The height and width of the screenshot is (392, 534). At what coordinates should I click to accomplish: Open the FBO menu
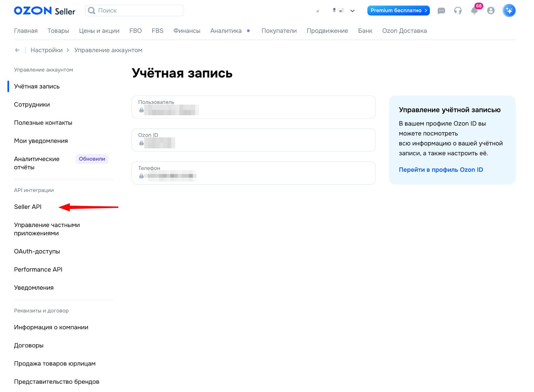[136, 31]
